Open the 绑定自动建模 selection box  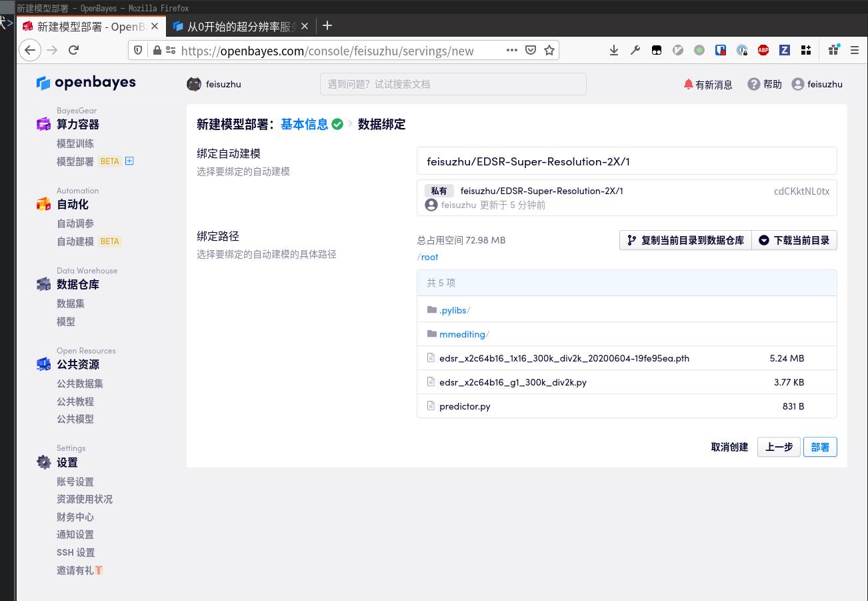point(627,161)
